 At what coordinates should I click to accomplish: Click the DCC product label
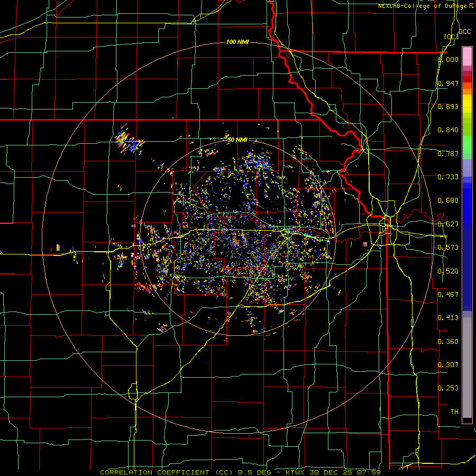click(x=464, y=32)
